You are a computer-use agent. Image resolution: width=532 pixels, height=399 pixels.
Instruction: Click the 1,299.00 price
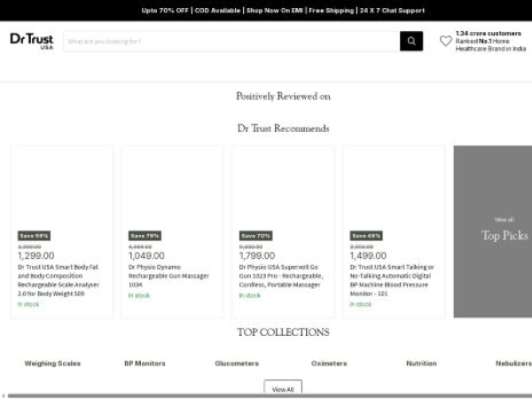(x=36, y=255)
